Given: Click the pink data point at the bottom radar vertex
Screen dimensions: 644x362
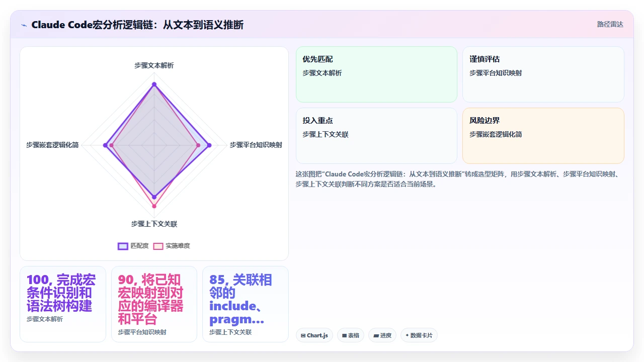Looking at the screenshot, I should coord(154,206).
